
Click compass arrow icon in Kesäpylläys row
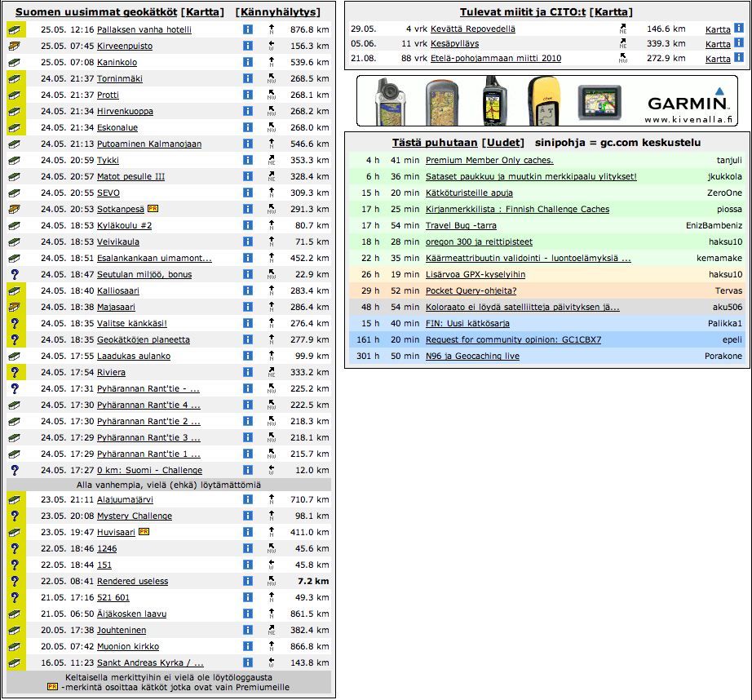pyautogui.click(x=623, y=43)
